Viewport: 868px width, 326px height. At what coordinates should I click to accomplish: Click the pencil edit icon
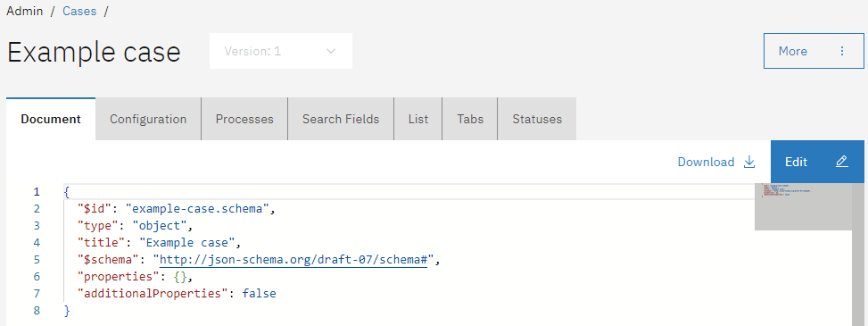pos(841,162)
